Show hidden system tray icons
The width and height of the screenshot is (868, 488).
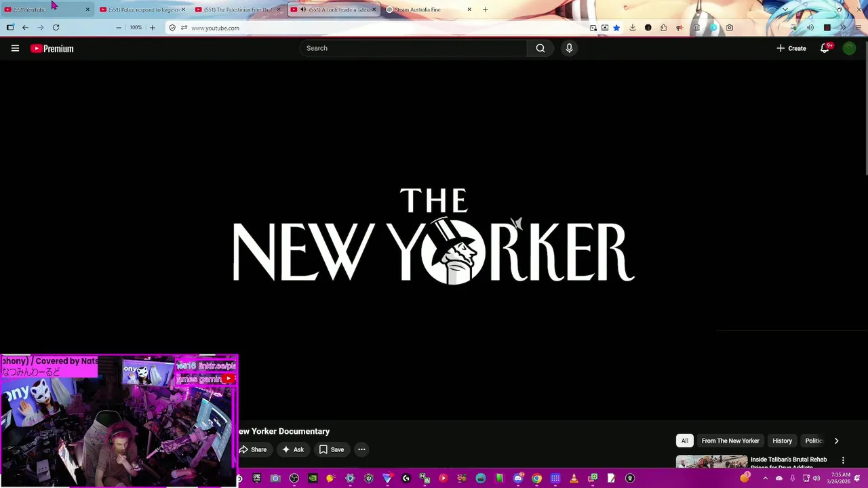[x=765, y=479]
